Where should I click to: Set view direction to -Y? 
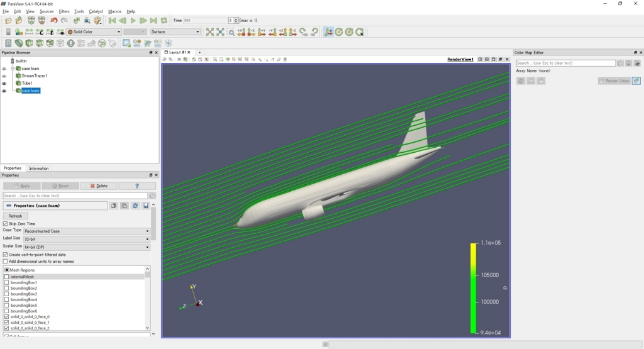[x=272, y=32]
